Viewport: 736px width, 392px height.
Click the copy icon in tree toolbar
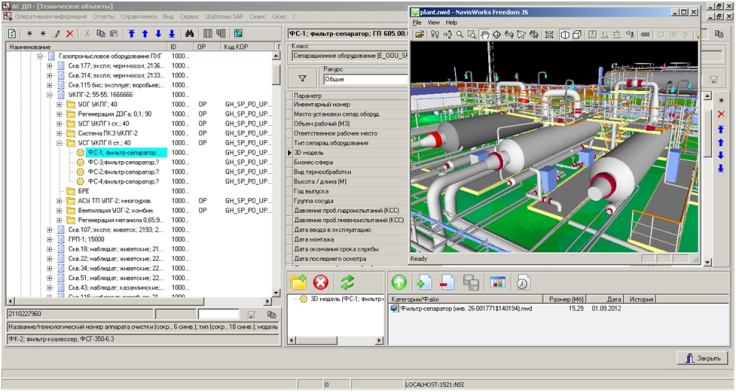pyautogui.click(x=100, y=33)
